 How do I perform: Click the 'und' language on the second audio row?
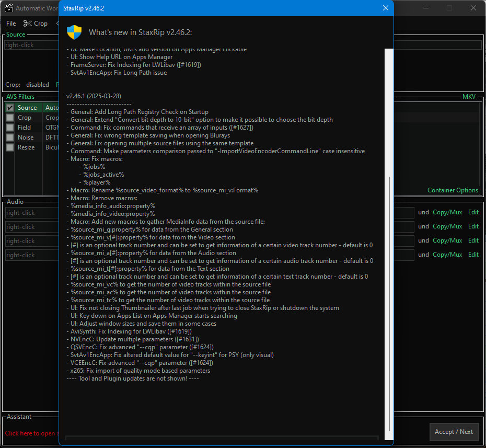pos(423,226)
